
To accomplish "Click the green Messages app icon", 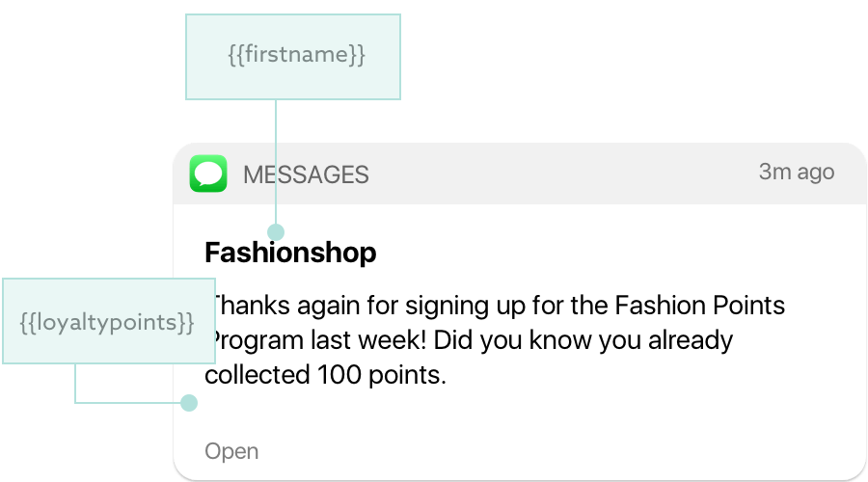I will [x=208, y=174].
